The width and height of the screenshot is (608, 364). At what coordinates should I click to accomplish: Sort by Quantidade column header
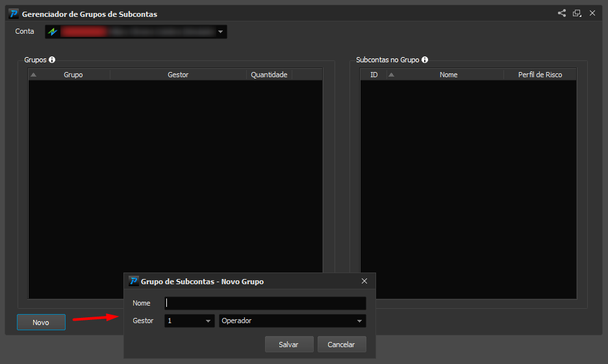pos(269,75)
